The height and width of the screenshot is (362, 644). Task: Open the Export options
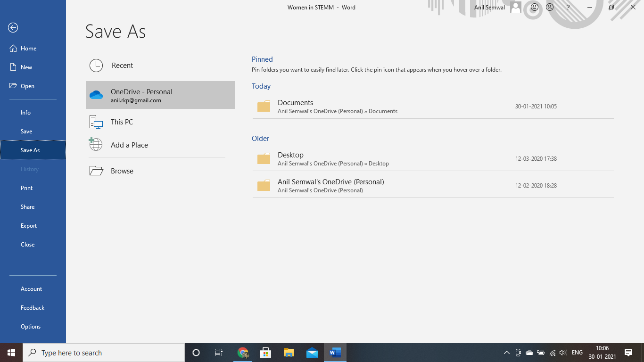point(33,226)
